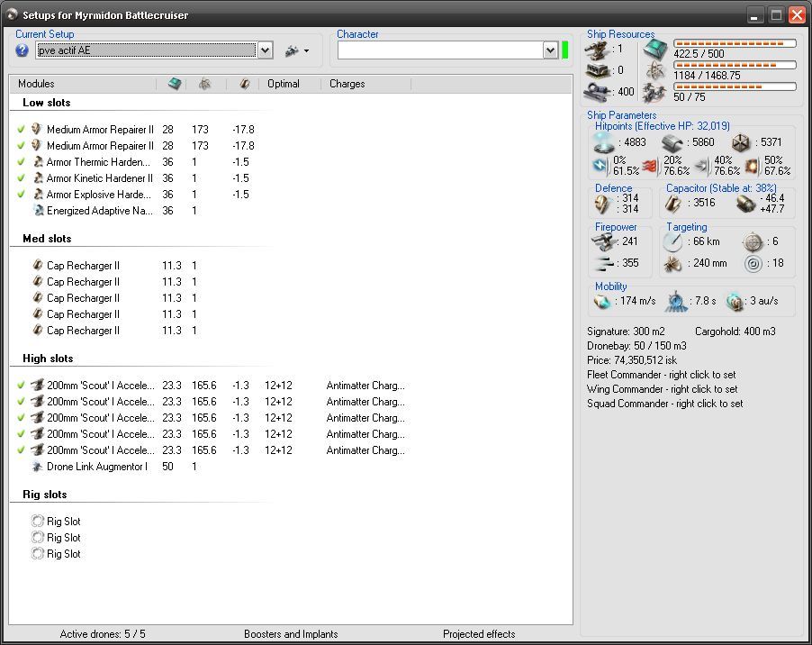Click the Defence tank icon
This screenshot has height=645, width=812.
601,204
